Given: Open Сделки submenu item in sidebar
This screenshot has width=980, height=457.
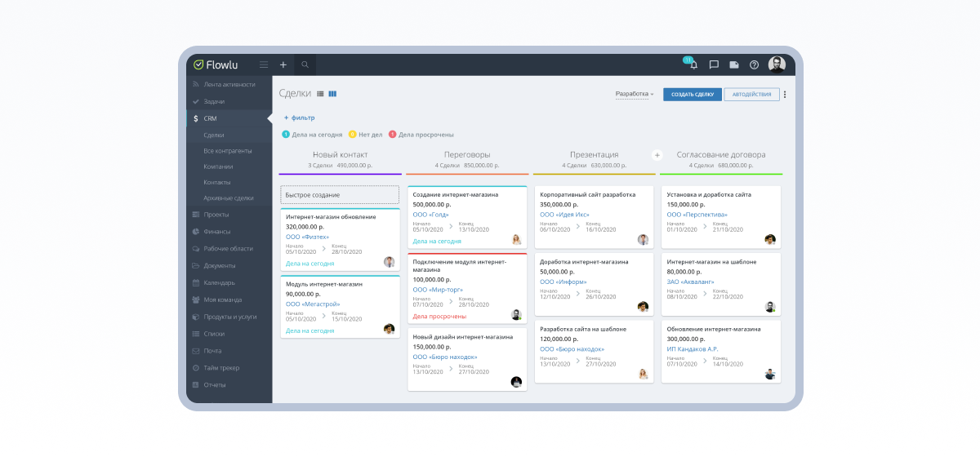Looking at the screenshot, I should pos(214,135).
